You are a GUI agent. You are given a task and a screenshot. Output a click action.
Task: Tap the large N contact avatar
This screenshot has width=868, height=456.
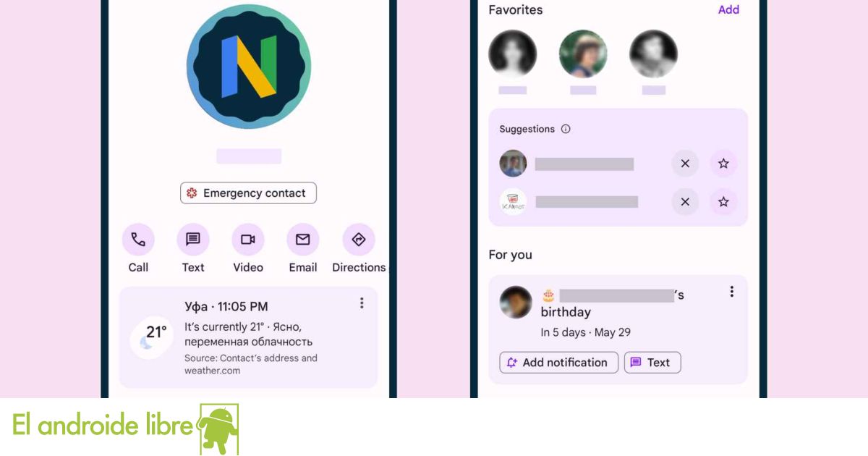click(249, 66)
